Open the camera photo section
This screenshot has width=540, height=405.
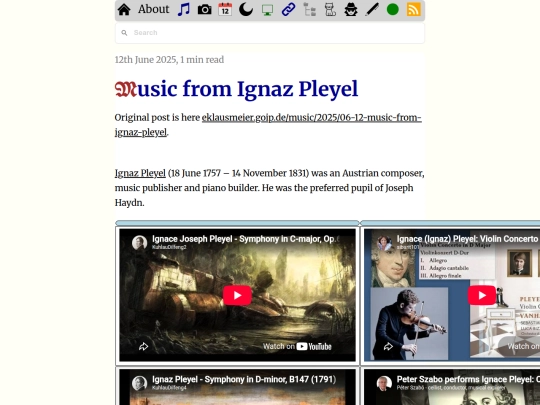pyautogui.click(x=205, y=10)
